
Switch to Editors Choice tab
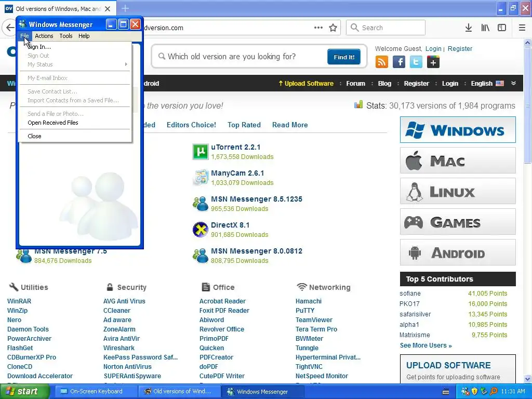pyautogui.click(x=191, y=125)
